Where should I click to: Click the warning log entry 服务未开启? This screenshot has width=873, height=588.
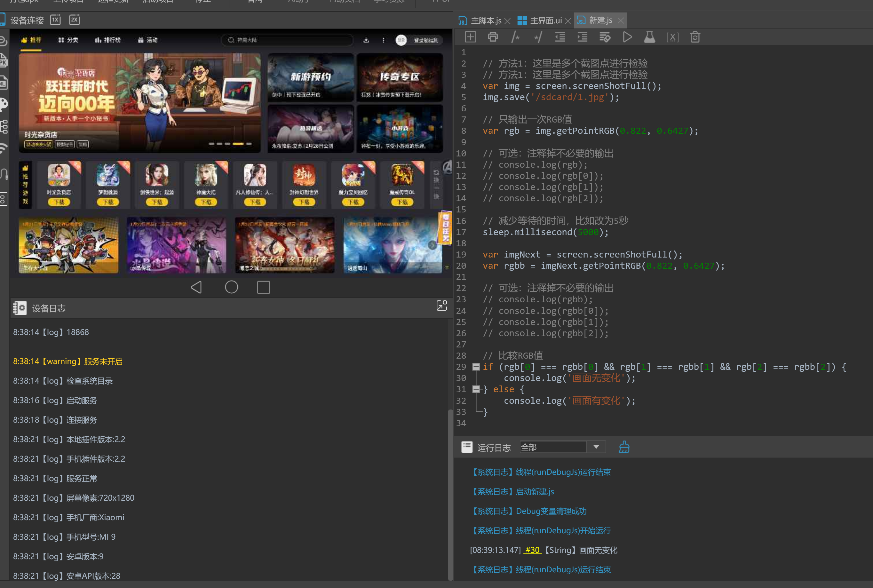tap(67, 361)
